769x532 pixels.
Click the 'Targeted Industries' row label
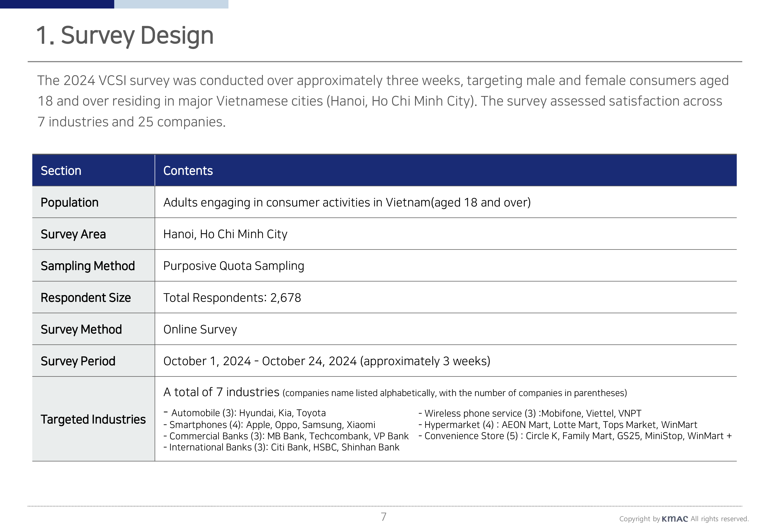pyautogui.click(x=93, y=419)
